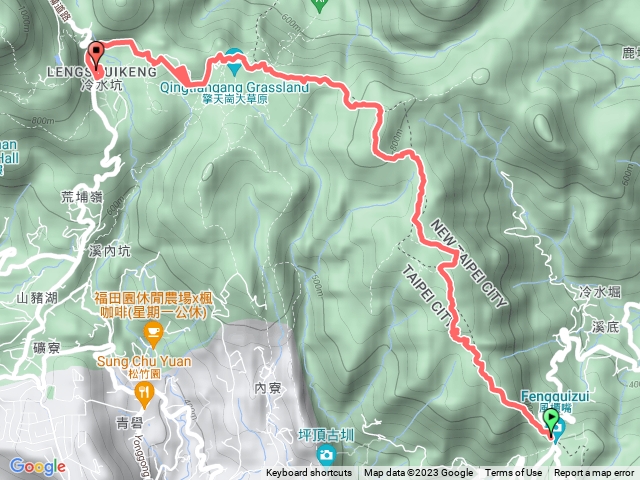Open Keyboard shortcuts

tap(309, 473)
